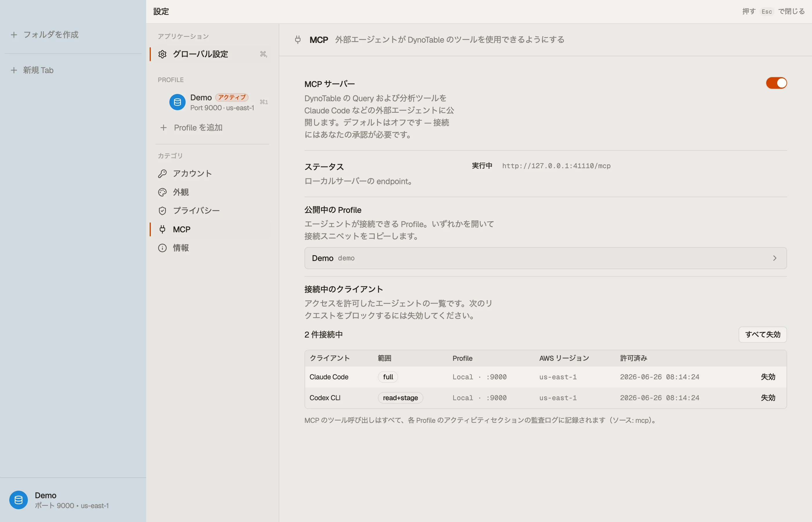Select the 外観 category
Viewport: 812px width, 522px height.
(x=211, y=192)
